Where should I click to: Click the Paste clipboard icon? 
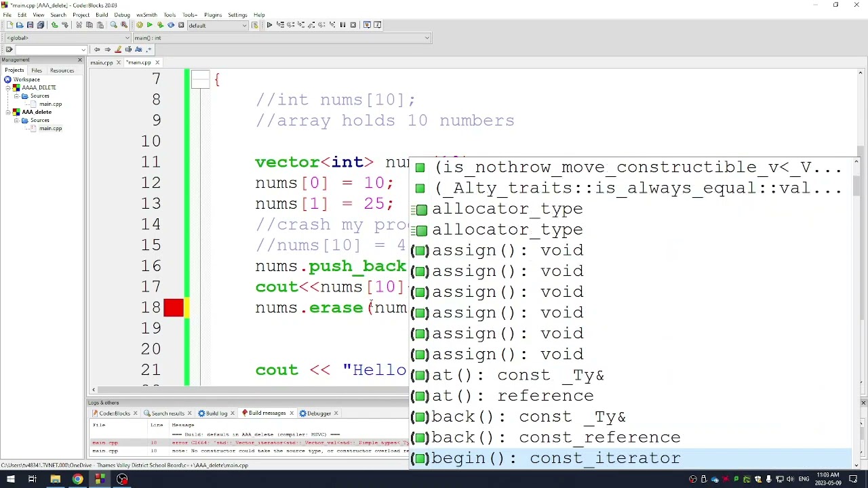[x=100, y=25]
